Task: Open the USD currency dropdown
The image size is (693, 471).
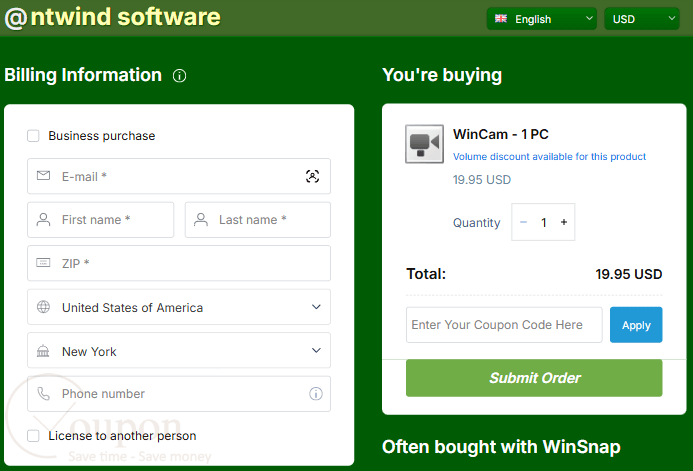Action: point(642,19)
